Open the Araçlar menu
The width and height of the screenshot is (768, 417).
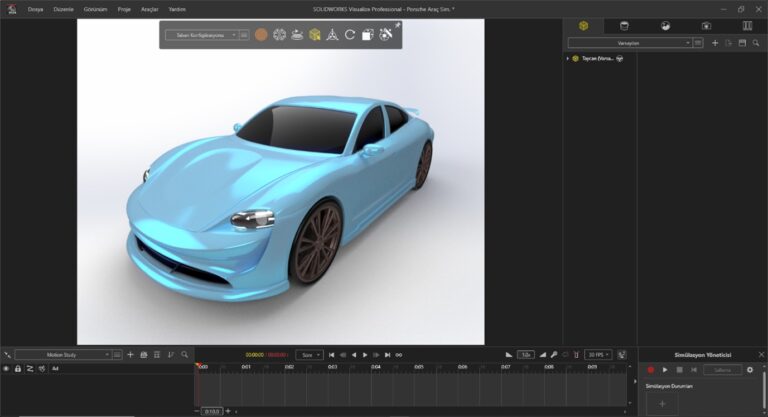tap(149, 8)
